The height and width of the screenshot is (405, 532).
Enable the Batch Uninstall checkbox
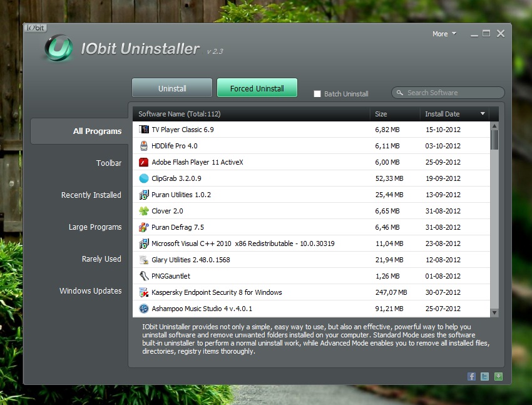pyautogui.click(x=317, y=94)
